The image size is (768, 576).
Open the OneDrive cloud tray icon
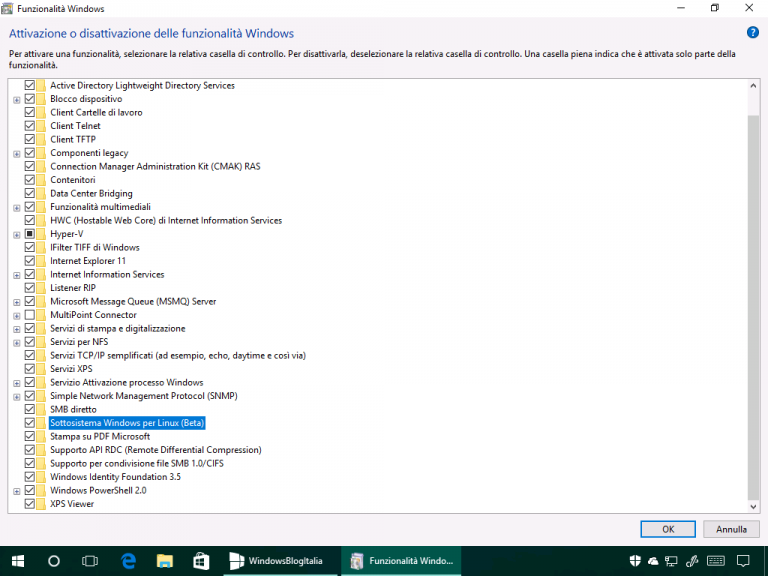(x=653, y=561)
